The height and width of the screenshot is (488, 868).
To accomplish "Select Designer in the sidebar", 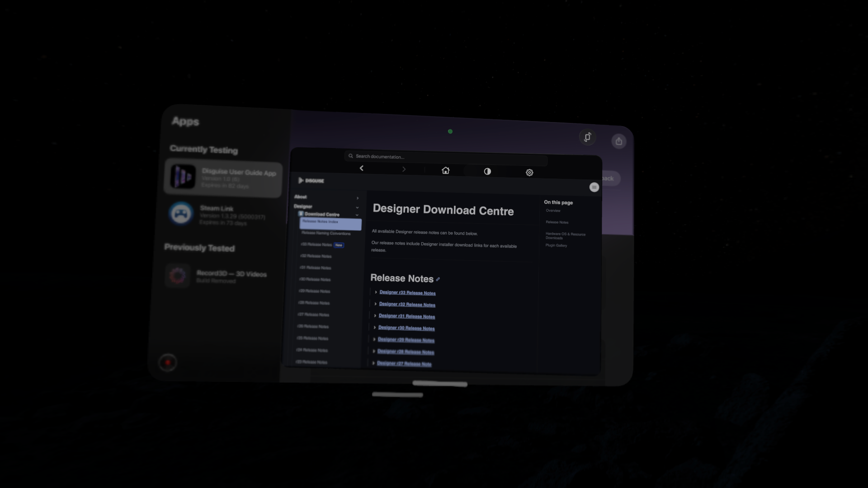I will [303, 206].
